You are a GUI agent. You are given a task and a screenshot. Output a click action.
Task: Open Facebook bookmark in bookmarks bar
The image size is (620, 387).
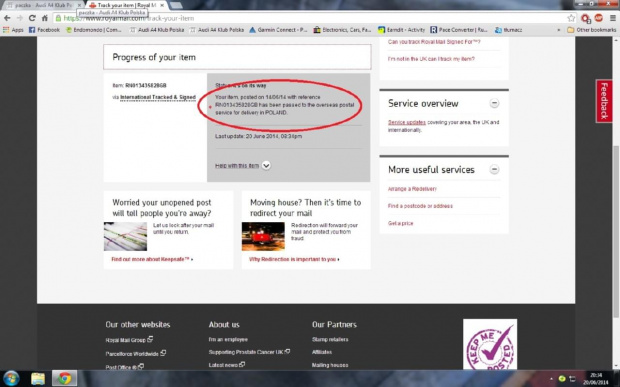44,30
